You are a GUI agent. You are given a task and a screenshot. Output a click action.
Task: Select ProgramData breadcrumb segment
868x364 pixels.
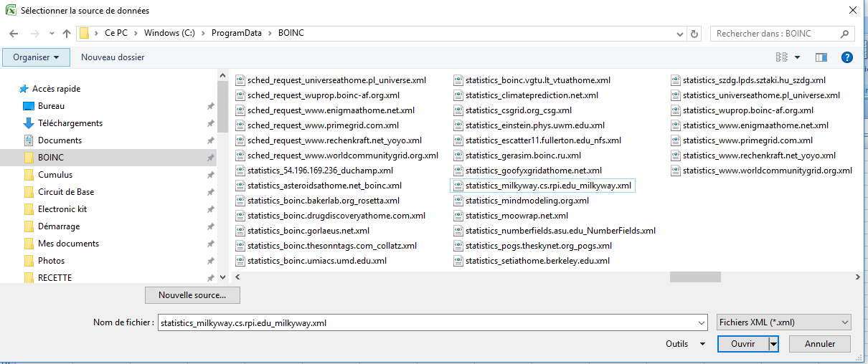[x=236, y=34]
